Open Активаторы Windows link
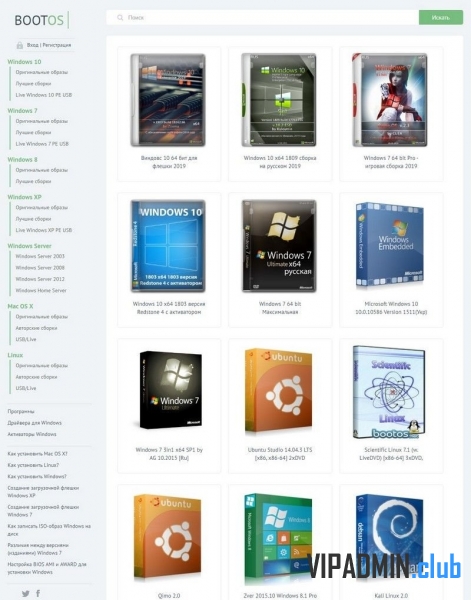The image size is (471, 600). click(x=32, y=434)
